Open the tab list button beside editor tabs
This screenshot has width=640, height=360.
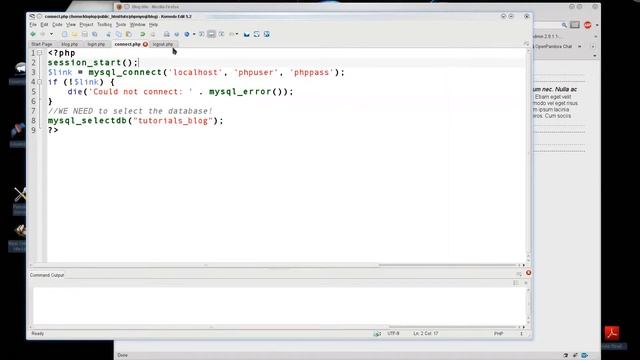[526, 44]
